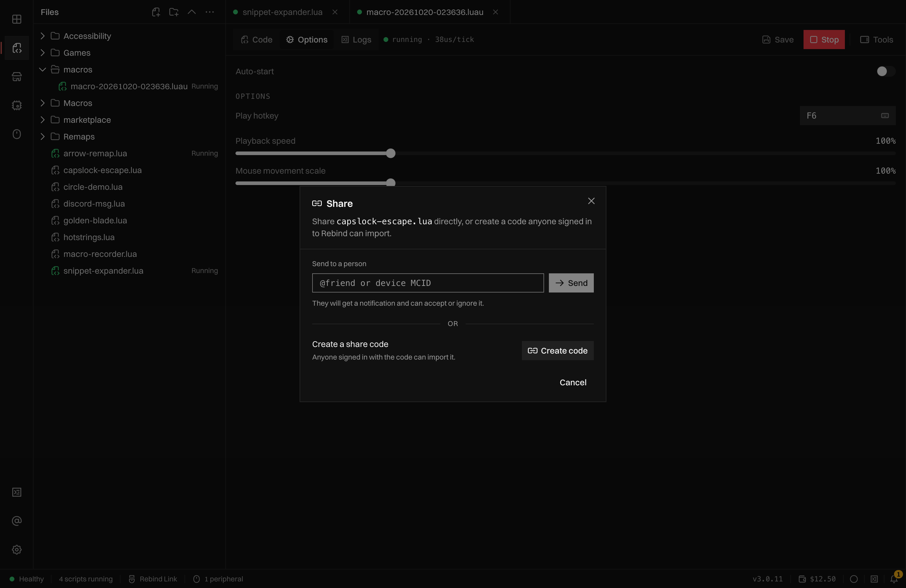906x588 pixels.
Task: Click the $12.50 balance in status bar
Action: 817,579
